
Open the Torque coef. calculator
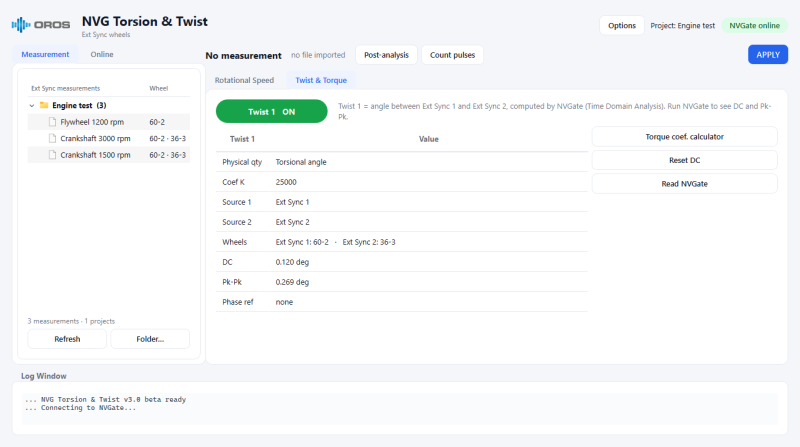(x=685, y=137)
